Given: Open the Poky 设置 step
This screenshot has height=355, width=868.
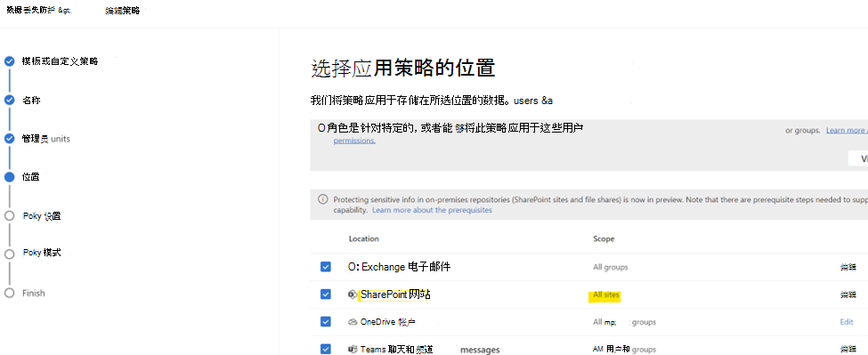Looking at the screenshot, I should tap(42, 215).
